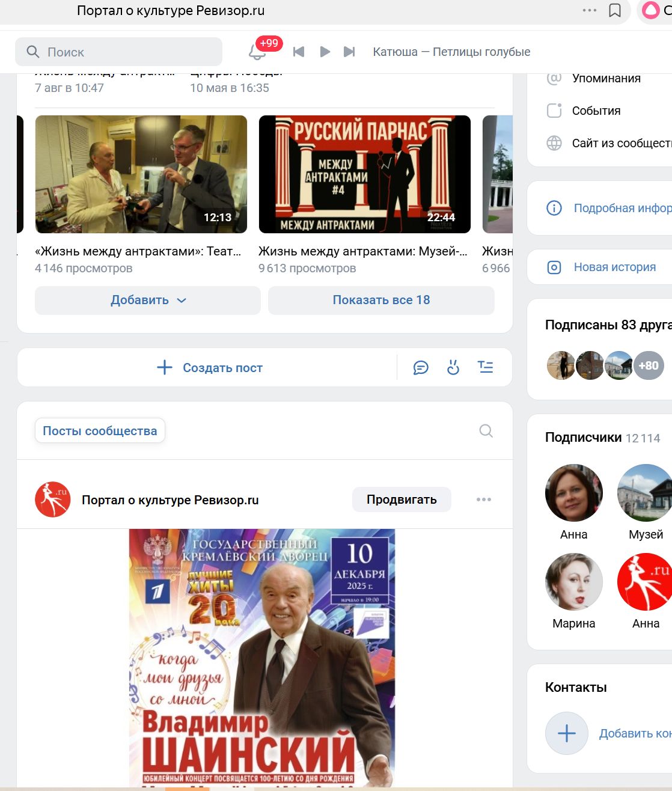Screen dimensions: 672x791
Task: Expand the "Добавить" dropdown button
Action: pyautogui.click(x=148, y=300)
